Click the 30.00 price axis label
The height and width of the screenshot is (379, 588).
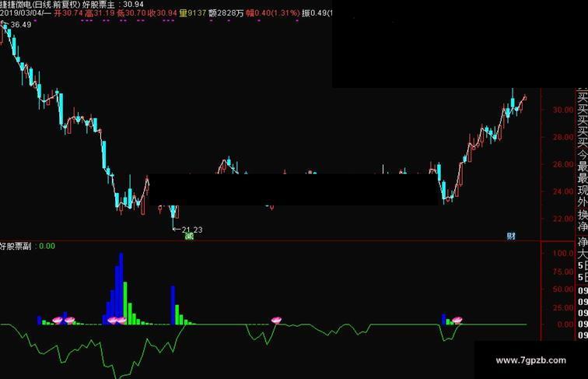[563, 110]
